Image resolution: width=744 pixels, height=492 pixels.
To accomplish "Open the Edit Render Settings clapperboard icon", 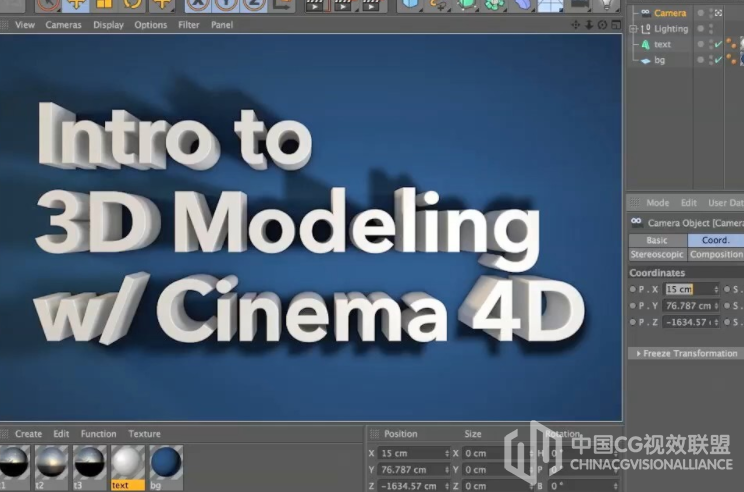I will pos(371,5).
